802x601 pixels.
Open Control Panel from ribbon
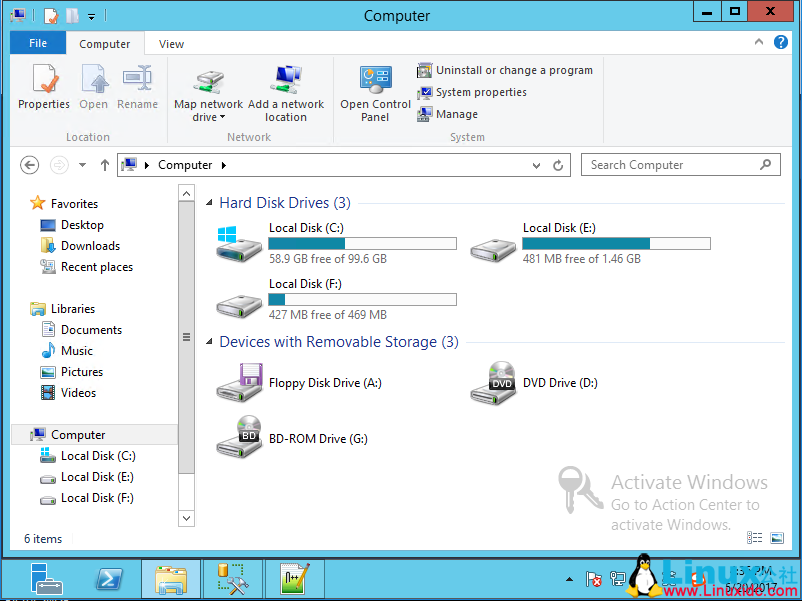coord(375,81)
